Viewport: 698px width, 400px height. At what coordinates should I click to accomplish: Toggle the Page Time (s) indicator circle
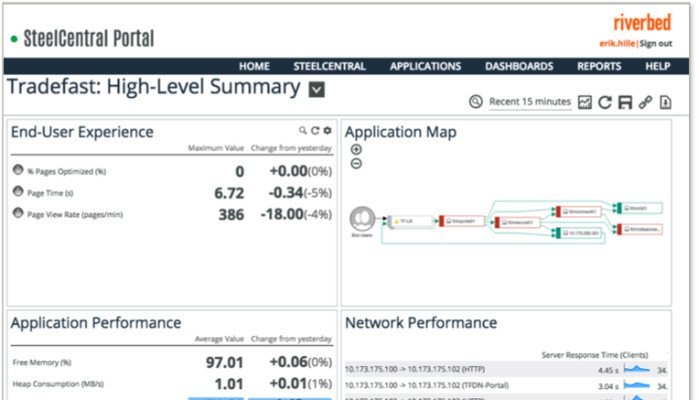coord(18,191)
